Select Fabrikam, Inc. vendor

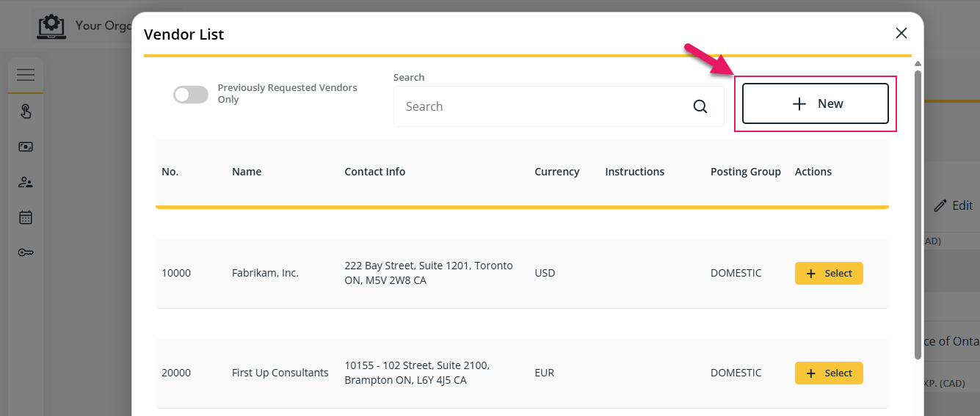[x=829, y=273]
